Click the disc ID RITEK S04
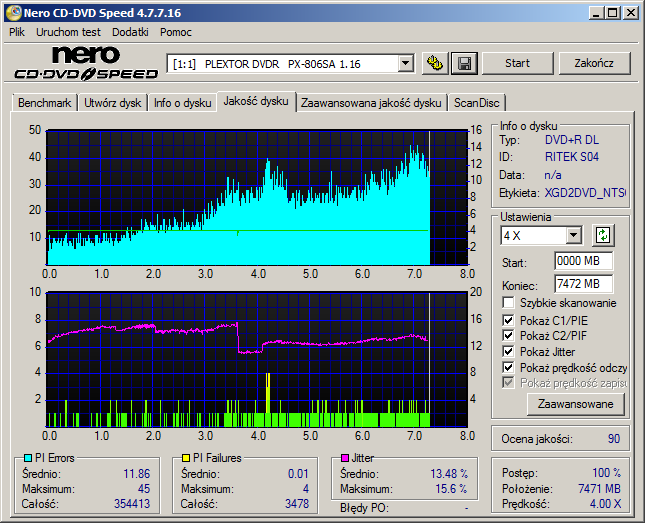 (x=572, y=157)
